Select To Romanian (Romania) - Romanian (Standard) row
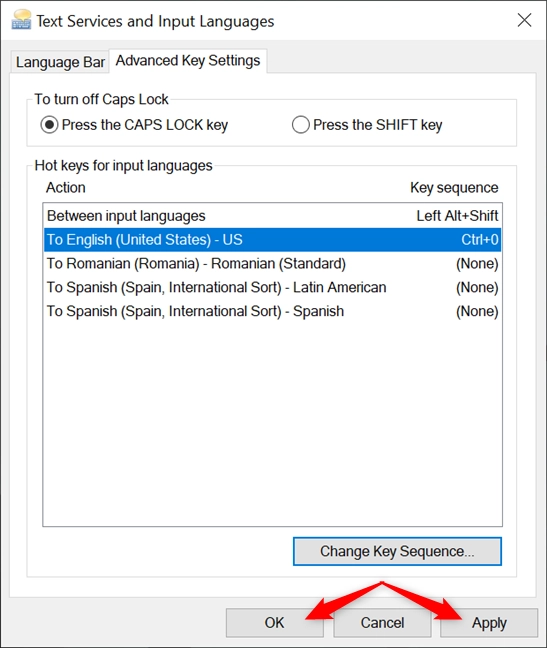Viewport: 547px width, 648px height. (272, 264)
